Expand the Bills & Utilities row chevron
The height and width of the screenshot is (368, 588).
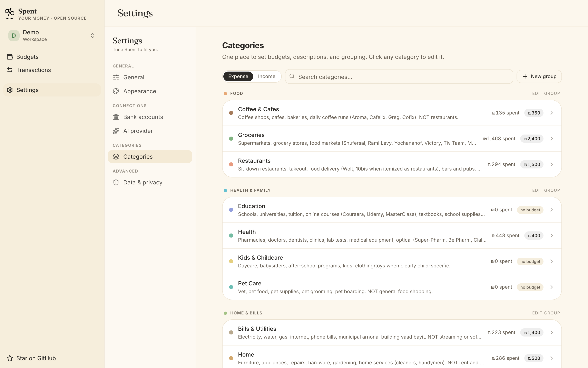click(x=551, y=332)
